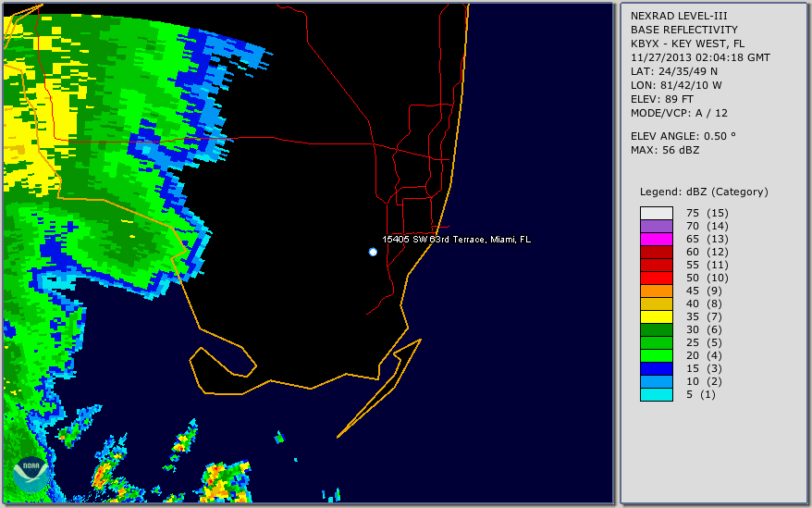
Task: Click the KBYX - KEY WEST, FL station text
Action: (688, 43)
